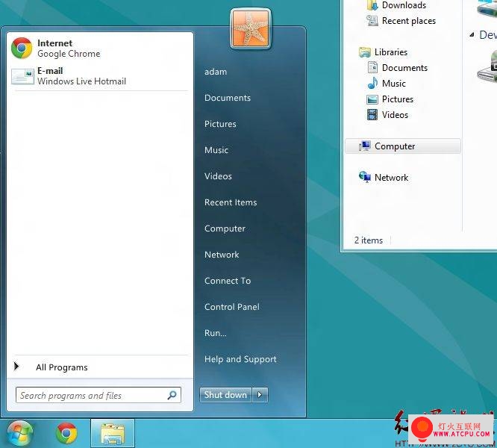Select Downloads in Explorer navigation pane

pos(404,5)
